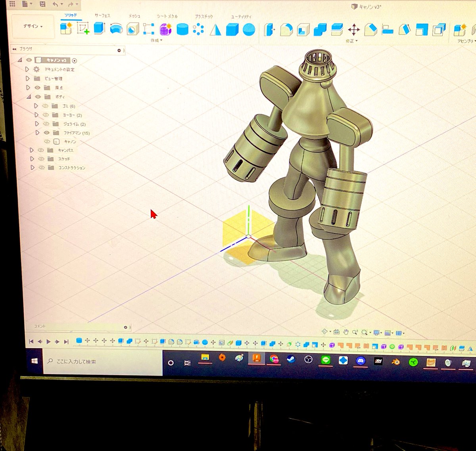This screenshot has width=476, height=451.
Task: Expand the スケッチ folder
Action: (x=32, y=159)
